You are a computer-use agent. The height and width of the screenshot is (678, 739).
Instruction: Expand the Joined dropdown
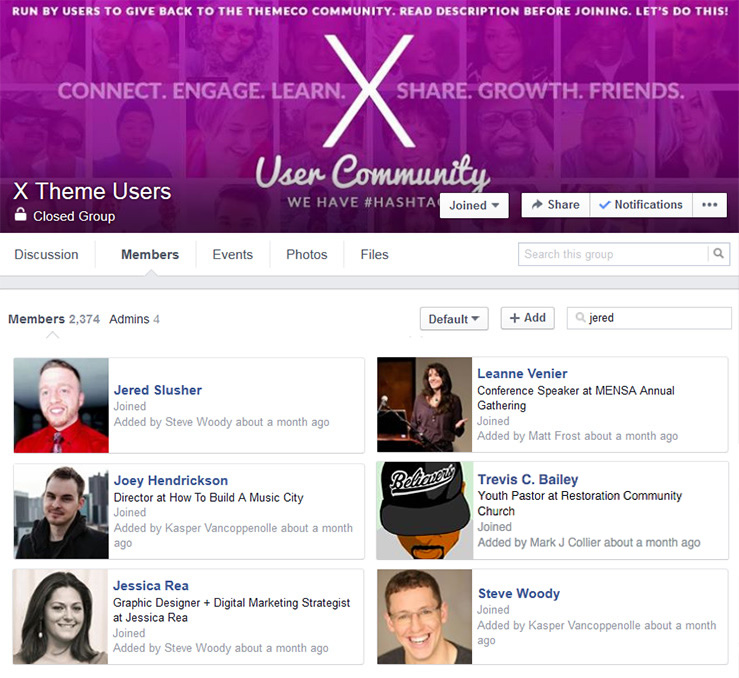coord(474,205)
